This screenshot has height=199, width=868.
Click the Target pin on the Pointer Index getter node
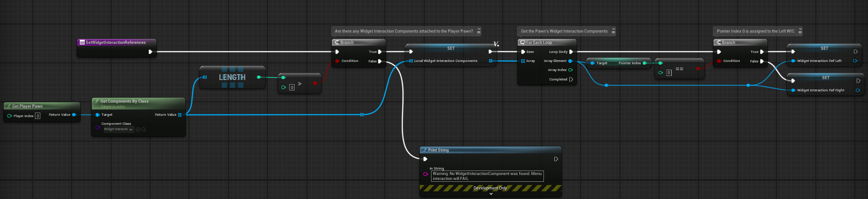coord(592,63)
